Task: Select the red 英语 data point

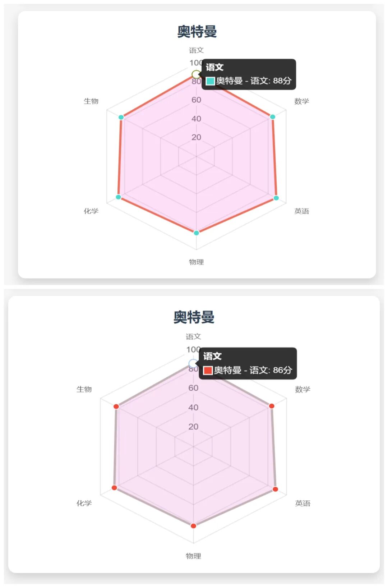Action: [275, 489]
